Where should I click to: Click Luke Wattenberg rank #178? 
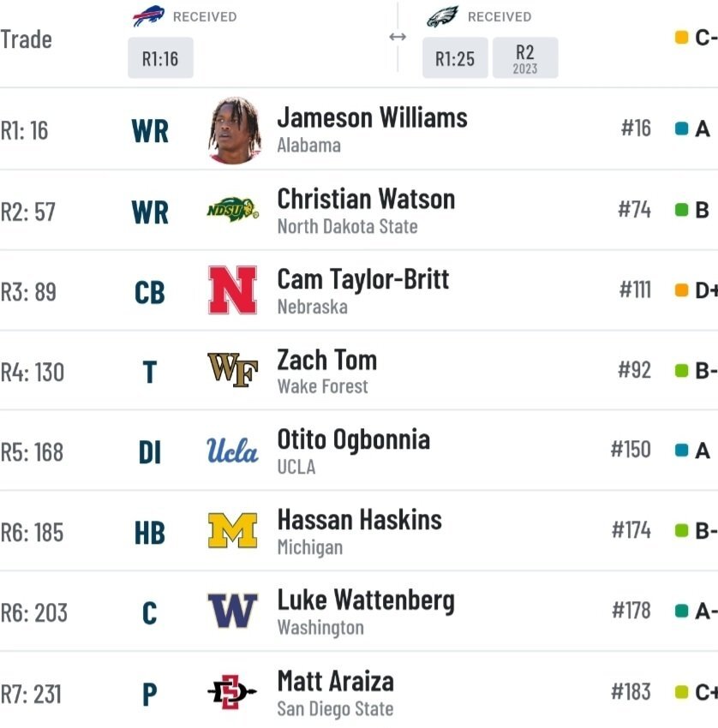[631, 610]
